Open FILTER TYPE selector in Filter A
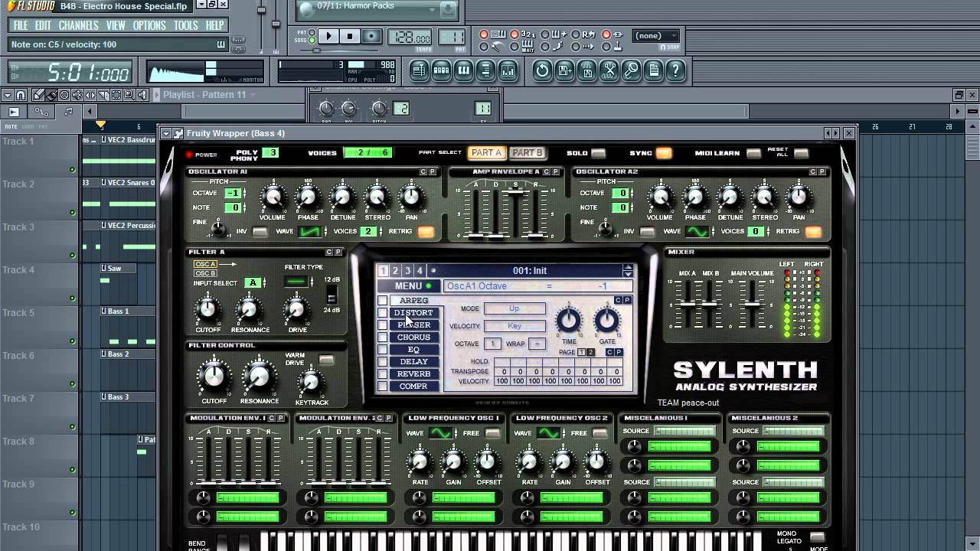Image resolution: width=980 pixels, height=551 pixels. 296,282
